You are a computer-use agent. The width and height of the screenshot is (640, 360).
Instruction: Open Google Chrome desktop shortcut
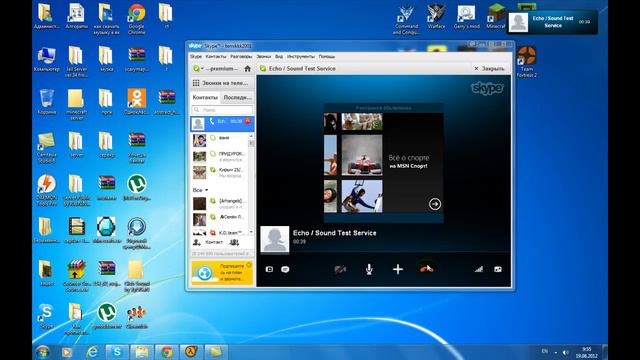(x=136, y=18)
